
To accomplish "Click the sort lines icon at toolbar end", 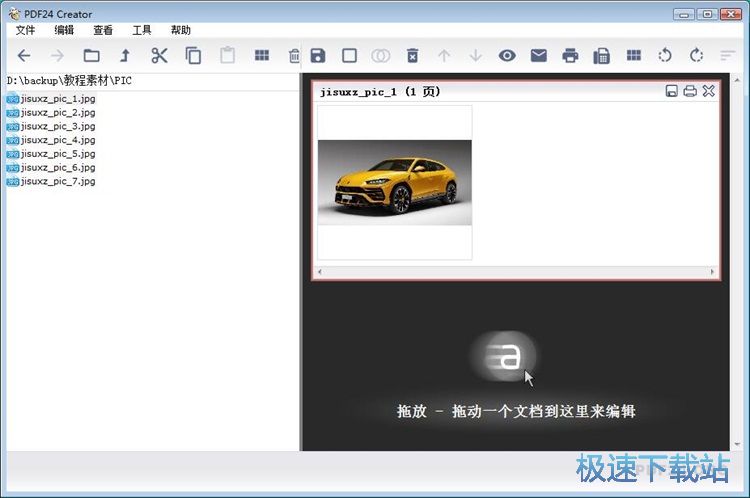I will [x=728, y=56].
